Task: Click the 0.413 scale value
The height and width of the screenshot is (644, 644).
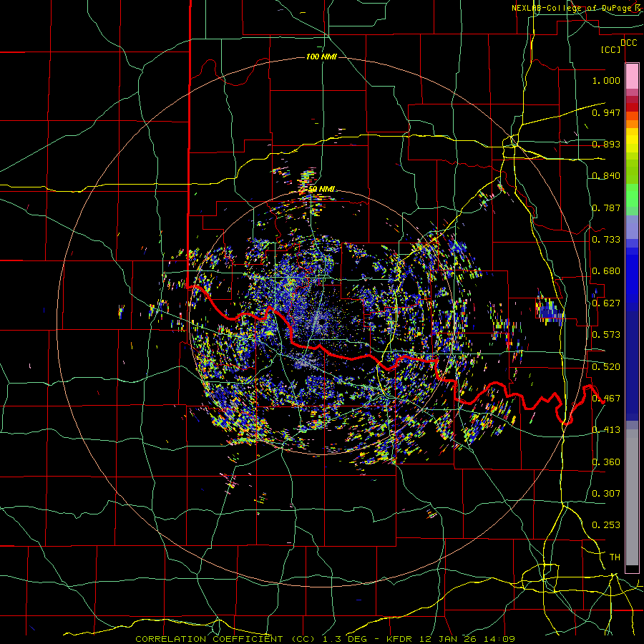Action: (606, 430)
